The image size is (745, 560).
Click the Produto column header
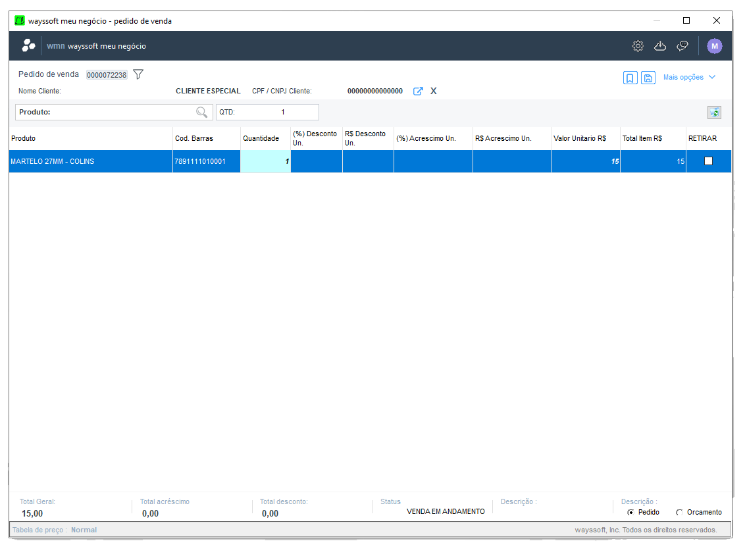tap(91, 138)
